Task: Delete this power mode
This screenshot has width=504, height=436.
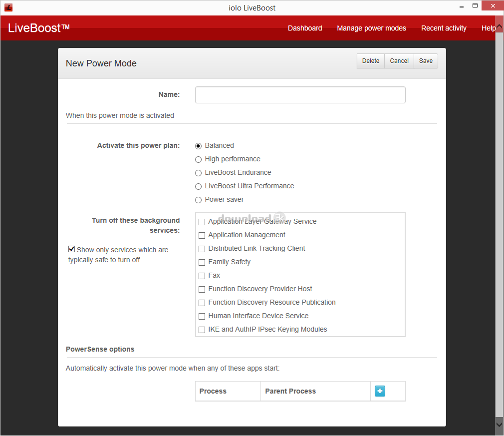Action: [371, 61]
